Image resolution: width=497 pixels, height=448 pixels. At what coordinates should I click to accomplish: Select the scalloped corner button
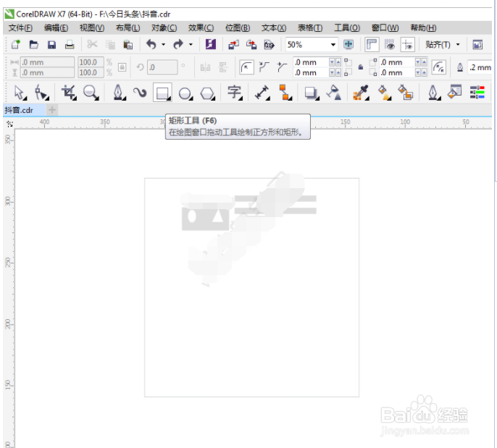pyautogui.click(x=264, y=67)
